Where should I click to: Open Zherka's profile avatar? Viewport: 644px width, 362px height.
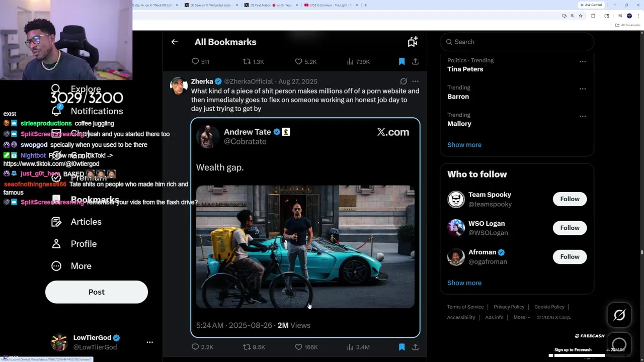[x=179, y=86]
